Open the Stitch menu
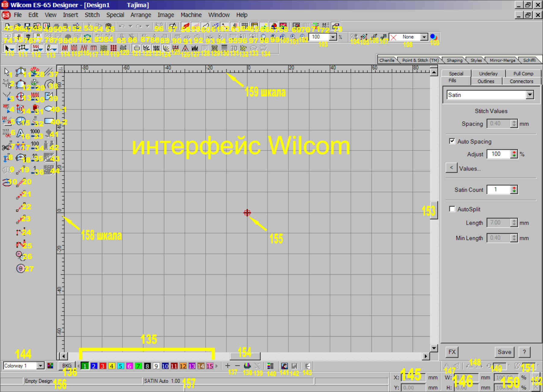 click(x=92, y=15)
